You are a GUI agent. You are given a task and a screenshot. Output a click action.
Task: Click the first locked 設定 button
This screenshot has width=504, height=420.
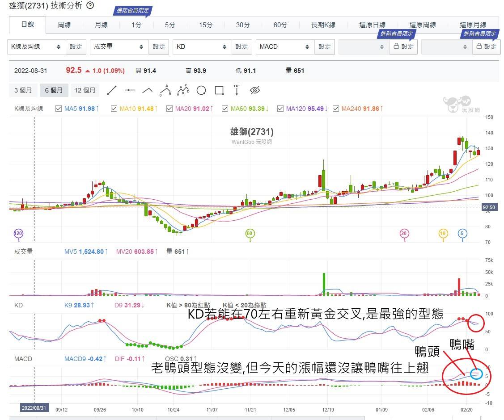point(404,47)
